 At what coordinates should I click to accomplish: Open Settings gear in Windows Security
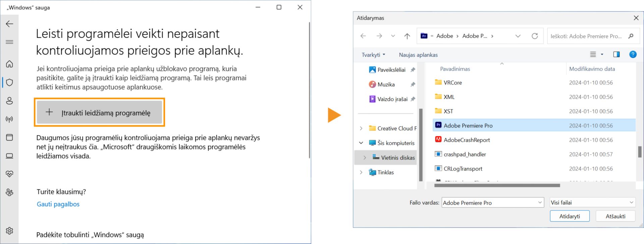tap(9, 231)
